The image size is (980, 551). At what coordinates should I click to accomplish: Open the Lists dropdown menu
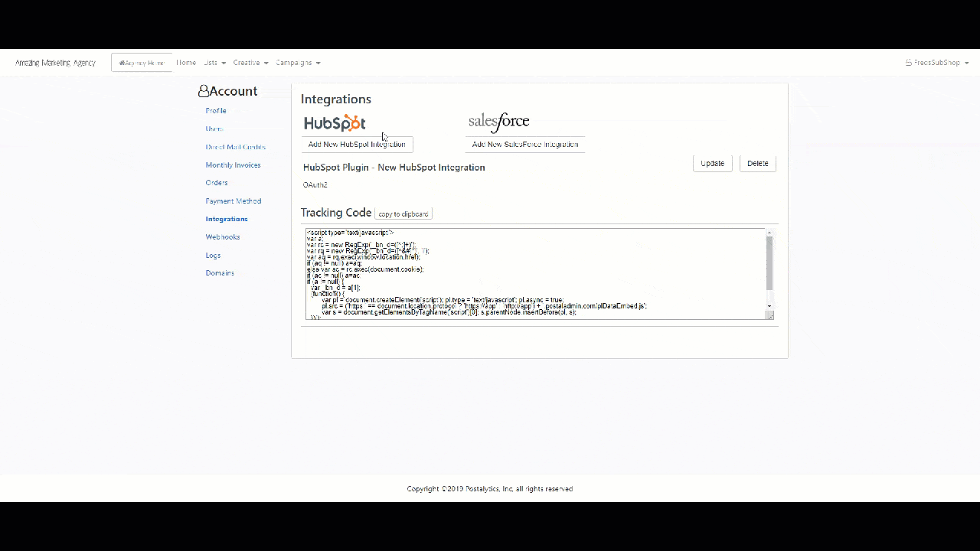(x=214, y=63)
